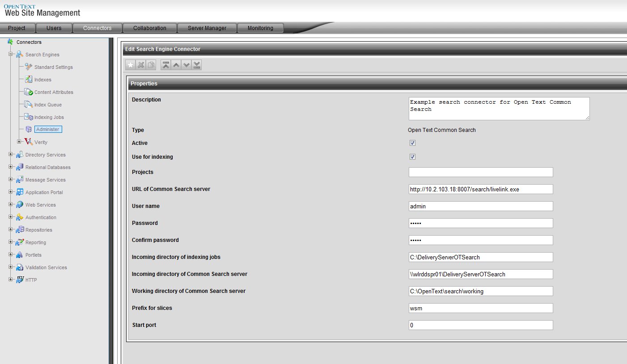Click the User name field showing admin
The image size is (627, 364).
tap(481, 206)
